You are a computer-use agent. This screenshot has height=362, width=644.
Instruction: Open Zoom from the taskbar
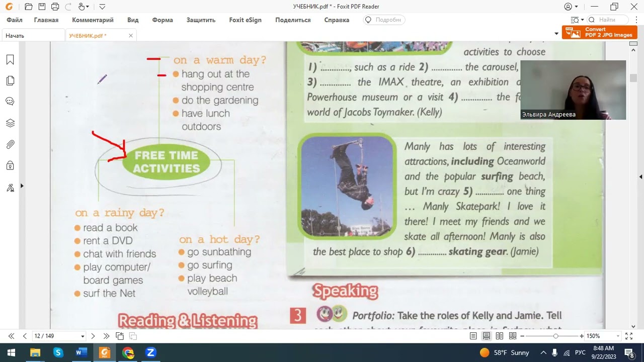coord(150,352)
